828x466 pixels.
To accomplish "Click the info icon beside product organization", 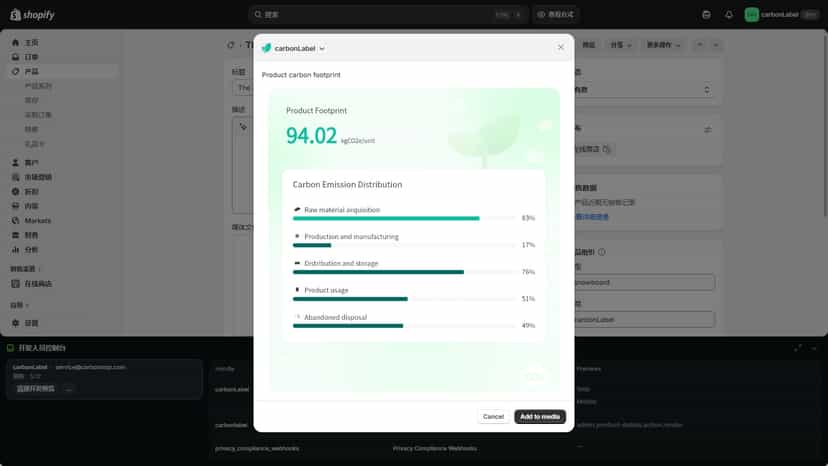I will pos(601,252).
